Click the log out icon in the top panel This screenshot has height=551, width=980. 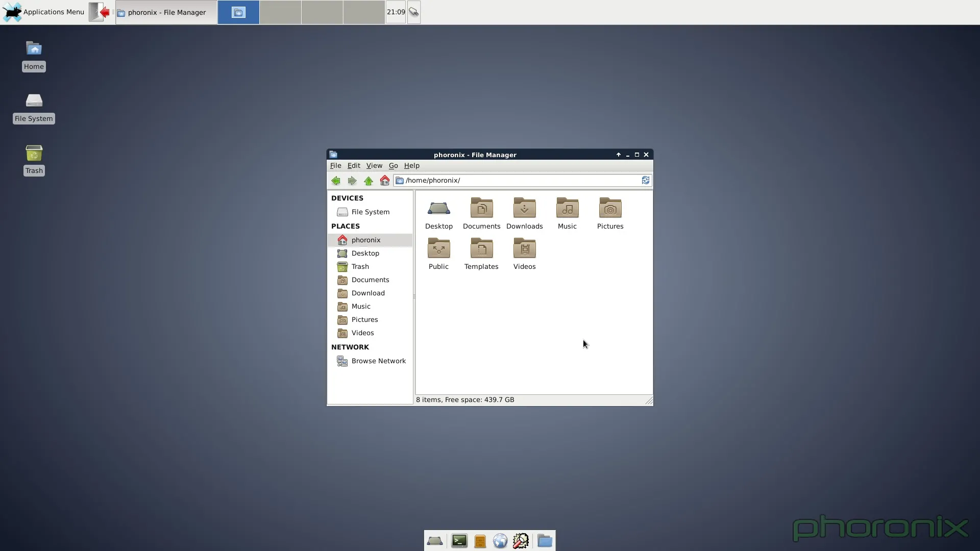tap(100, 12)
